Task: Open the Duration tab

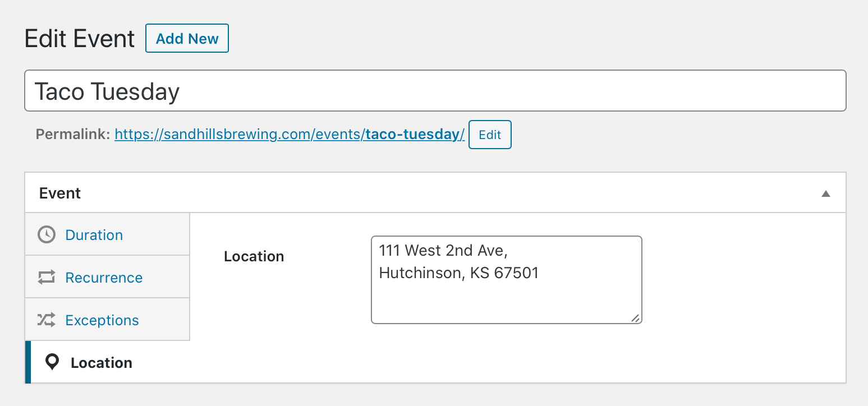Action: point(108,234)
